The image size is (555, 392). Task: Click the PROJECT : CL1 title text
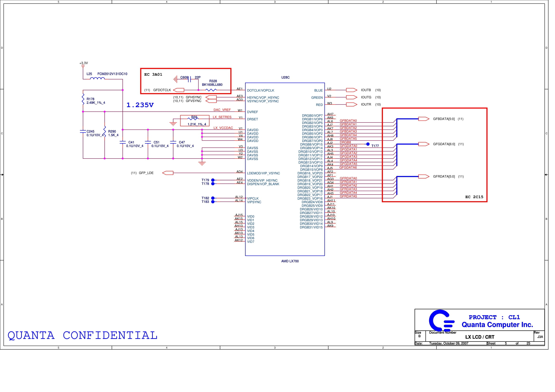494,318
